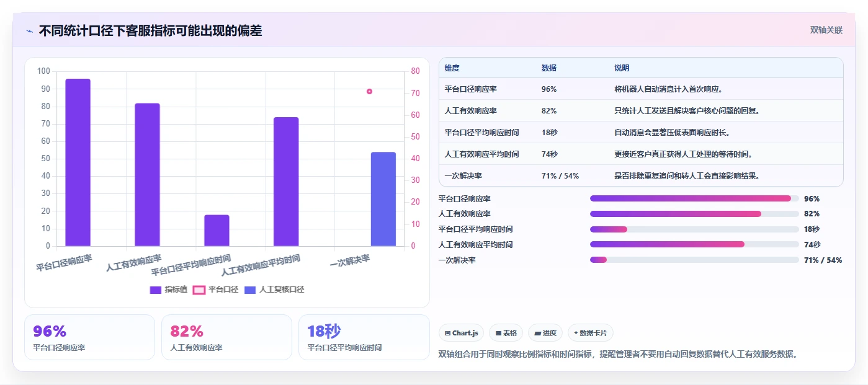Screen dimensions: 868x385
Task: Click the 进度 tag chip
Action: coord(545,333)
